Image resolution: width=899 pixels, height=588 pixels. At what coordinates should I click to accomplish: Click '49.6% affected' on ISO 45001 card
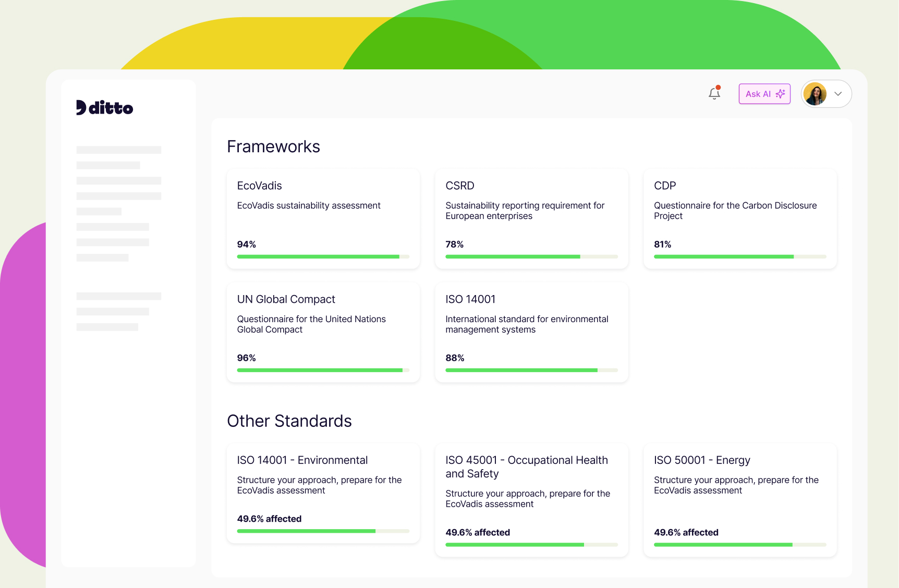(x=478, y=533)
